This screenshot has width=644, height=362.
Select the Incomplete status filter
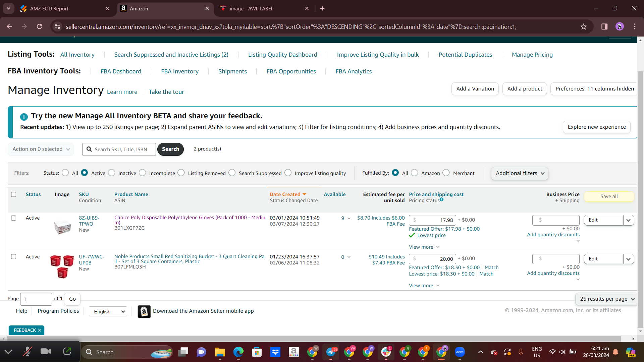(x=143, y=173)
